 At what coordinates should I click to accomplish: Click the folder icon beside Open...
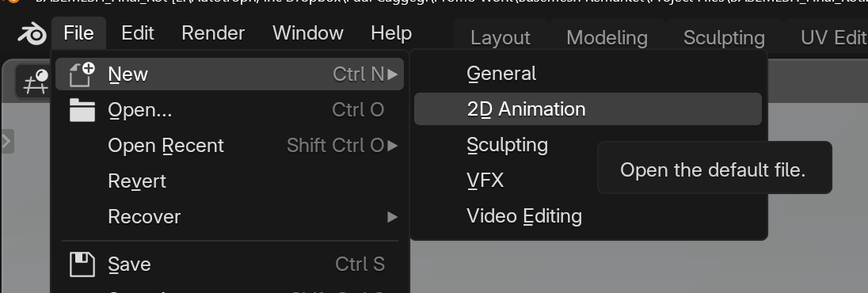point(82,109)
